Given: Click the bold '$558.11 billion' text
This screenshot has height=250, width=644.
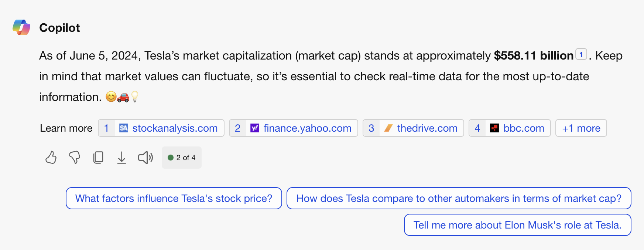Looking at the screenshot, I should tap(534, 56).
